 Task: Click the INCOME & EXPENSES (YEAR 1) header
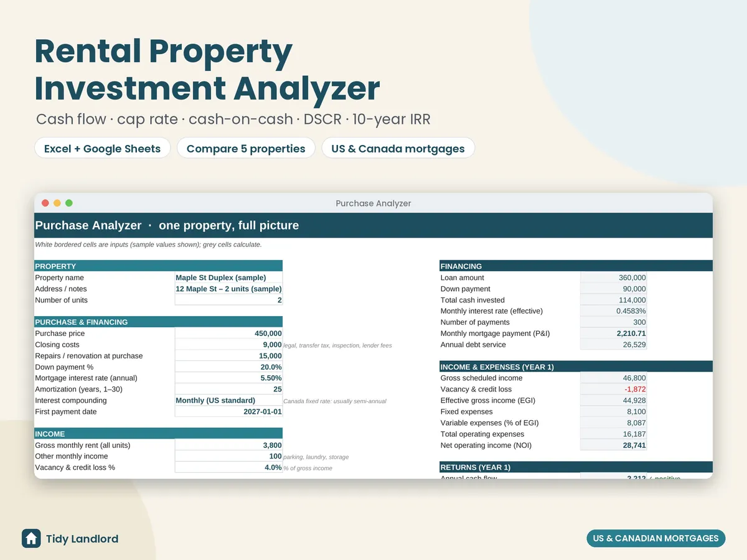[576, 366]
